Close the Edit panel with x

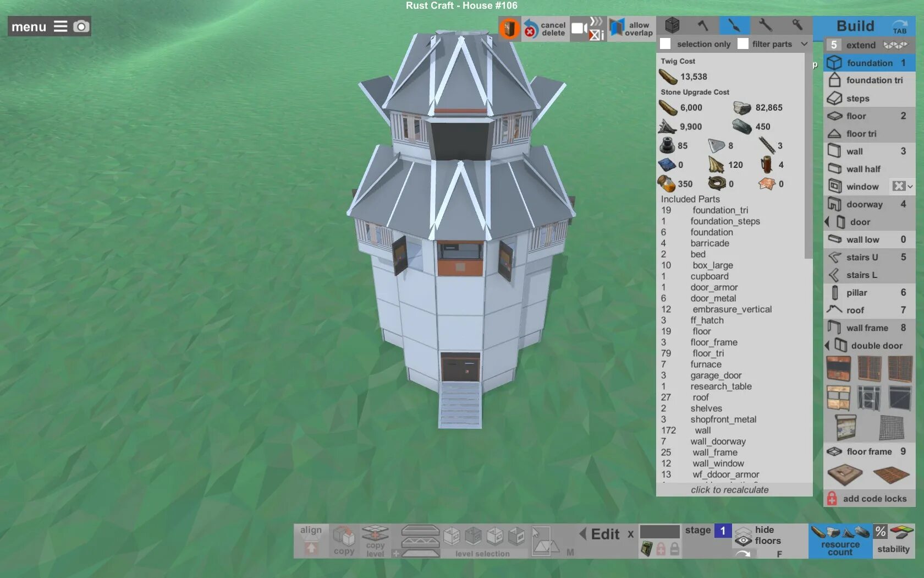[x=630, y=534]
